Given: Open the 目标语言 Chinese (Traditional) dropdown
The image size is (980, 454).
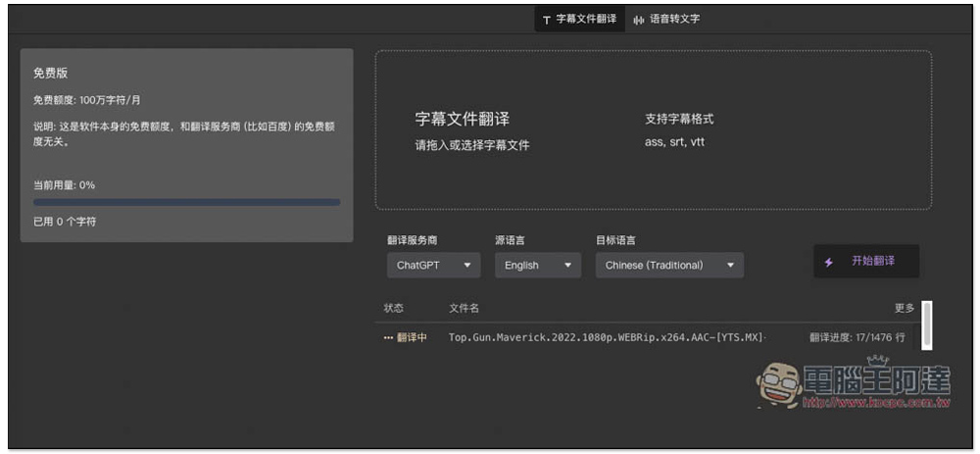Looking at the screenshot, I should [669, 265].
